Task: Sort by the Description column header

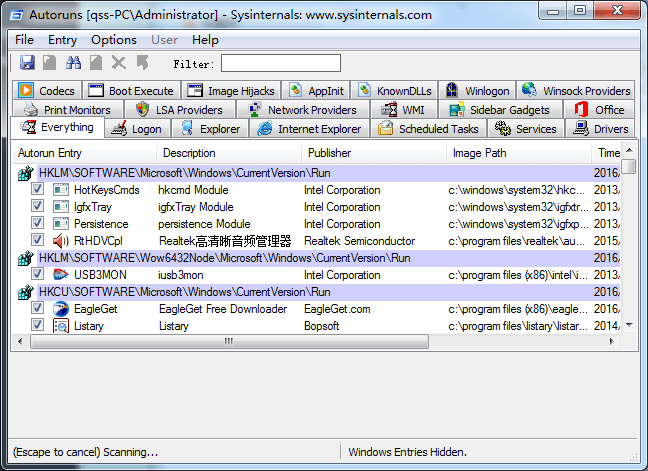Action: point(229,153)
